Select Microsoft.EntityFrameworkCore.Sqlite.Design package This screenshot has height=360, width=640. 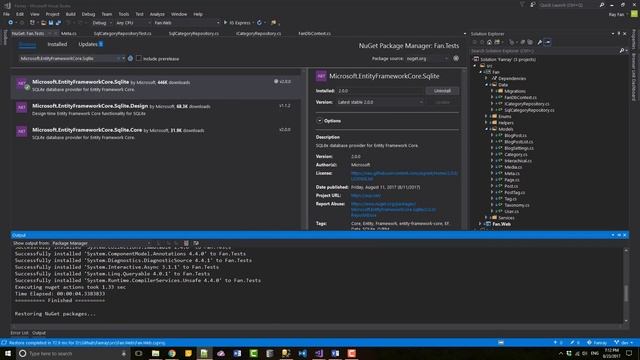pos(157,109)
